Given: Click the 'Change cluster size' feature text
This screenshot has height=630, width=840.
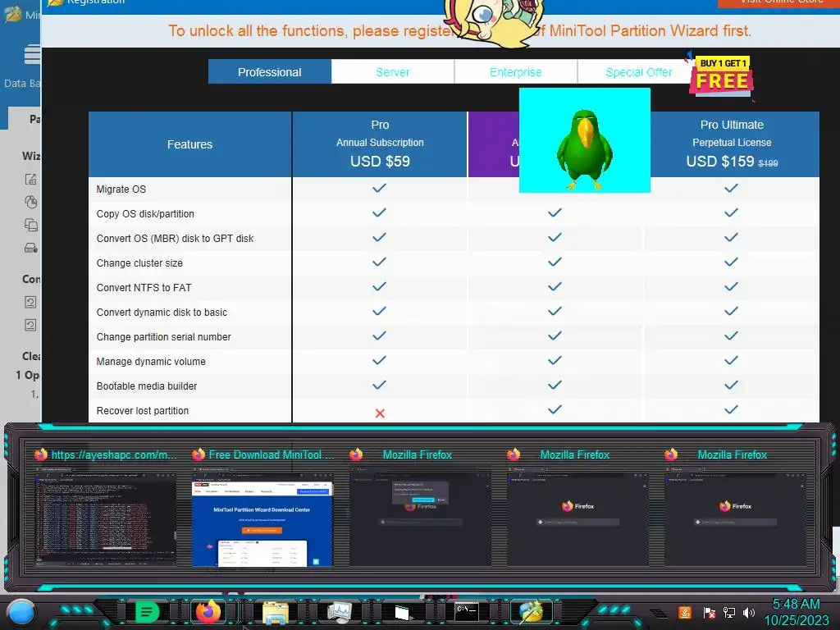Looking at the screenshot, I should pos(139,263).
